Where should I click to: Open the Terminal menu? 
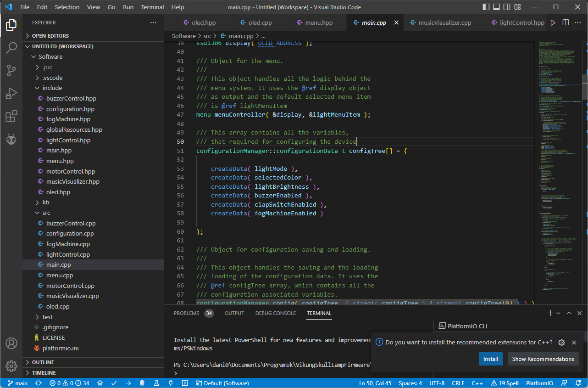click(x=152, y=7)
